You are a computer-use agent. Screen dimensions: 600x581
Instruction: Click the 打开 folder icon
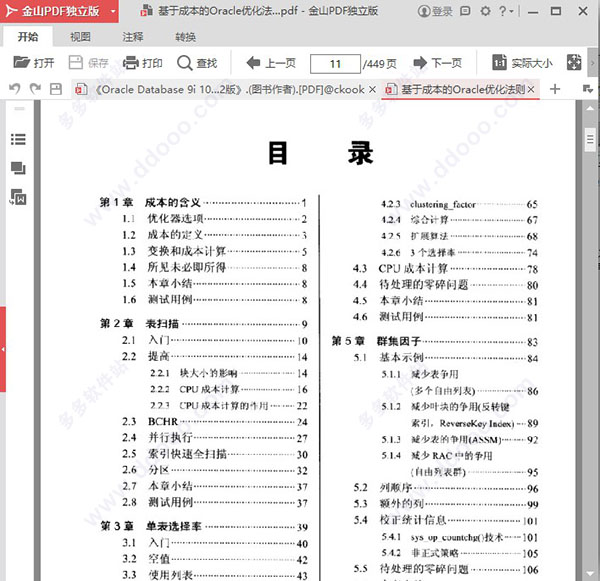pos(21,62)
